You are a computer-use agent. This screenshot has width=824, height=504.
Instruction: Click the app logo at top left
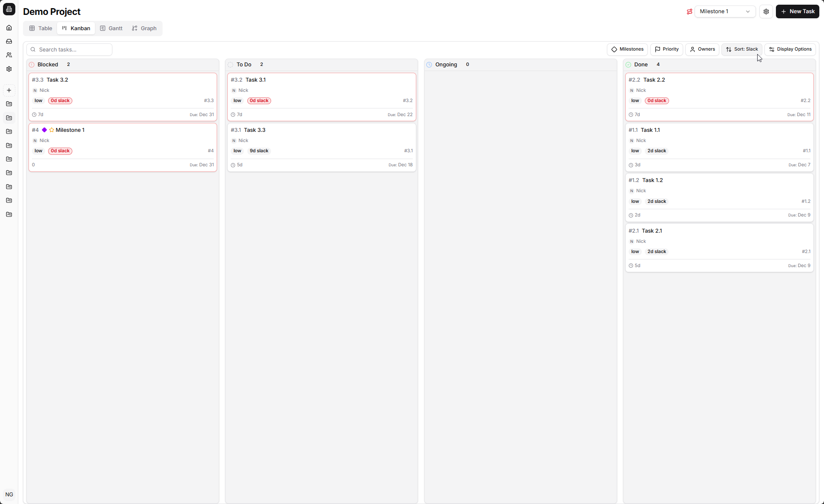click(x=9, y=9)
